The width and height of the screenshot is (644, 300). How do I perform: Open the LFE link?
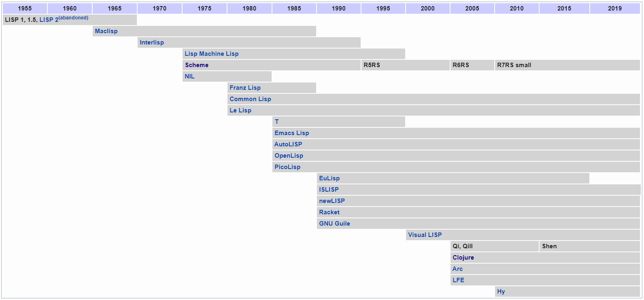458,280
